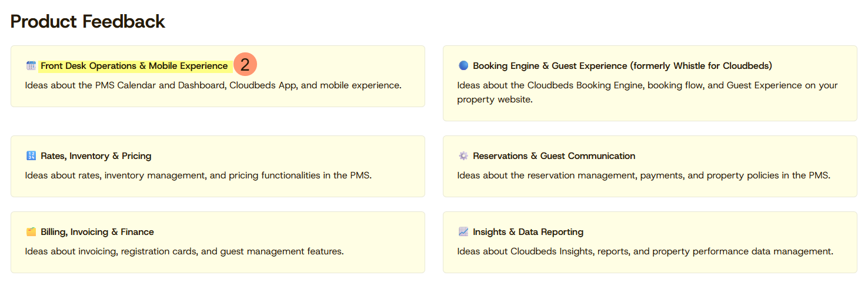The height and width of the screenshot is (285, 868).
Task: Click the reservation management and payments description
Action: (643, 175)
